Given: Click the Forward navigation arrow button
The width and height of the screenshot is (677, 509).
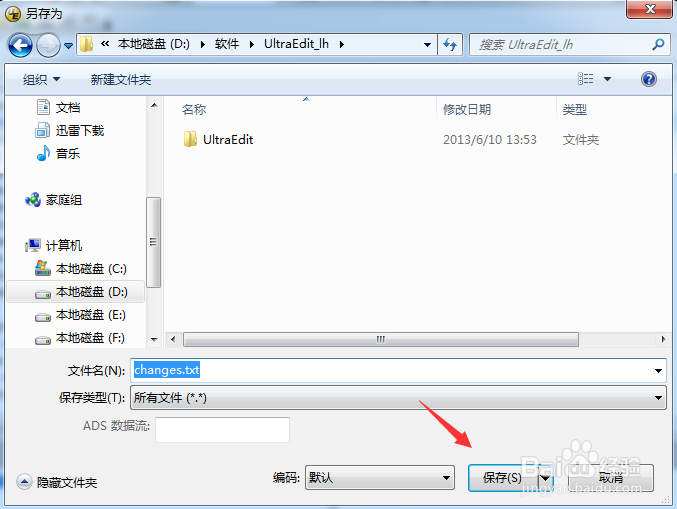Looking at the screenshot, I should 48,45.
